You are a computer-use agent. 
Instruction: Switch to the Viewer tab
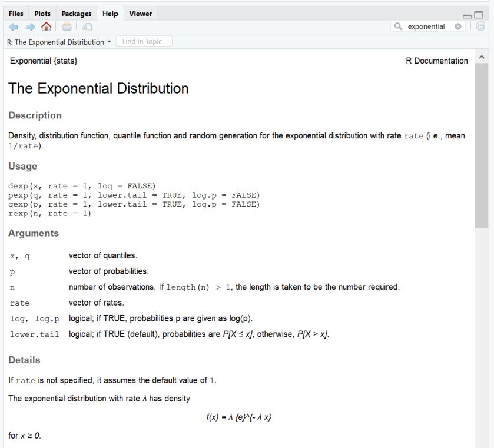(141, 13)
